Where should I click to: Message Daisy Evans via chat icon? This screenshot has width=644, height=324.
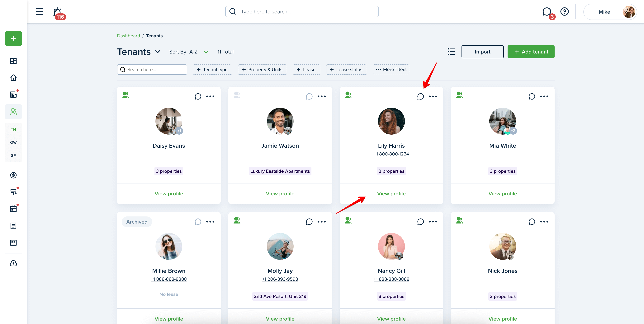pyautogui.click(x=198, y=96)
